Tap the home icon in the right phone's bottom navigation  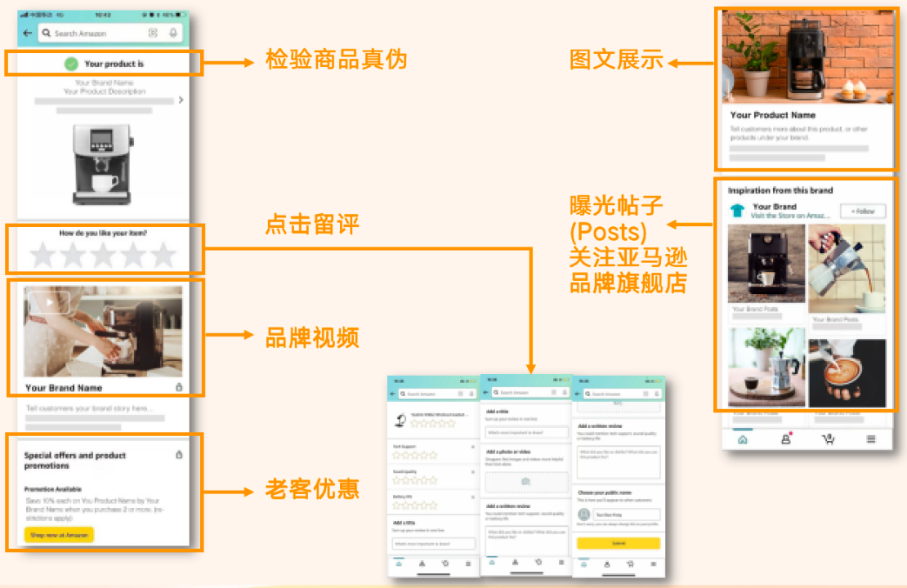[742, 439]
